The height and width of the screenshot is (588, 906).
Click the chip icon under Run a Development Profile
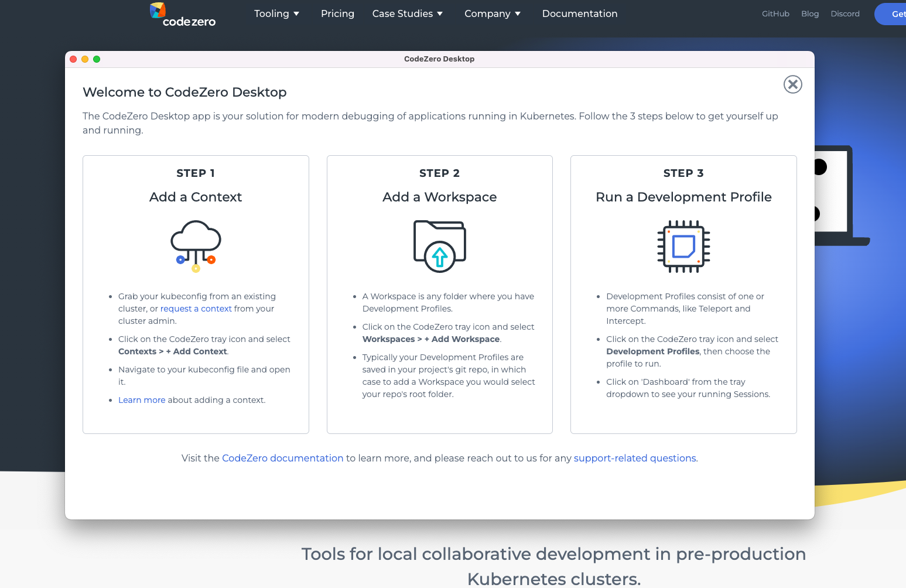(x=683, y=247)
